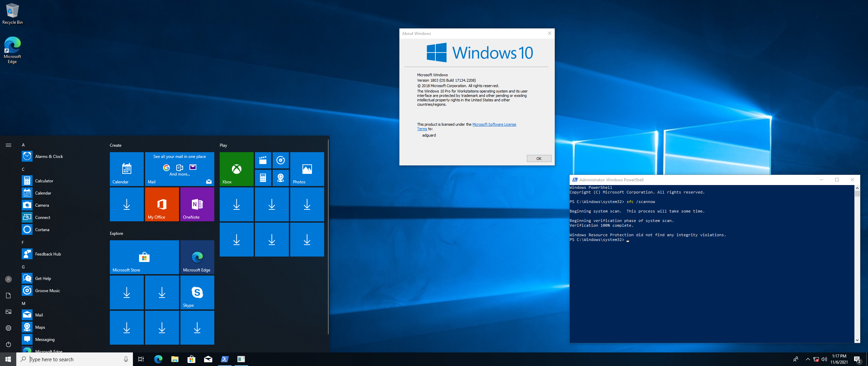Select the Recycle Bin desktop icon
Screen dimensions: 868x366
coord(12,14)
